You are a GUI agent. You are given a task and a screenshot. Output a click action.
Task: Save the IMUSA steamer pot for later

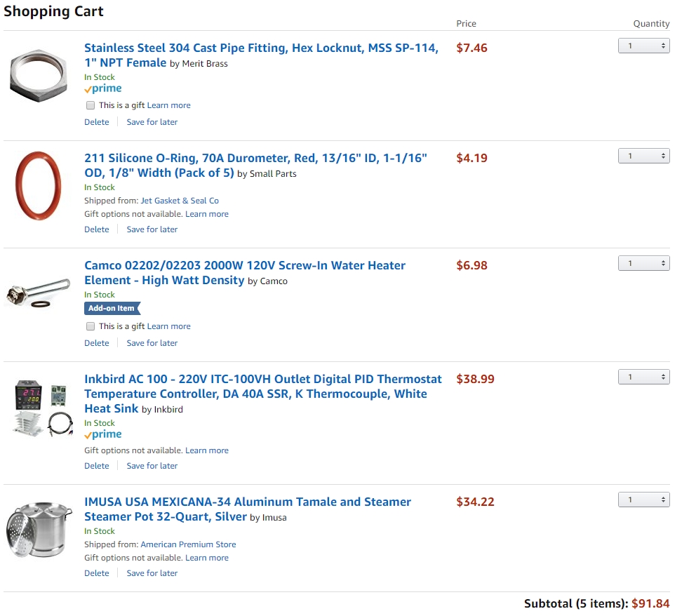152,573
